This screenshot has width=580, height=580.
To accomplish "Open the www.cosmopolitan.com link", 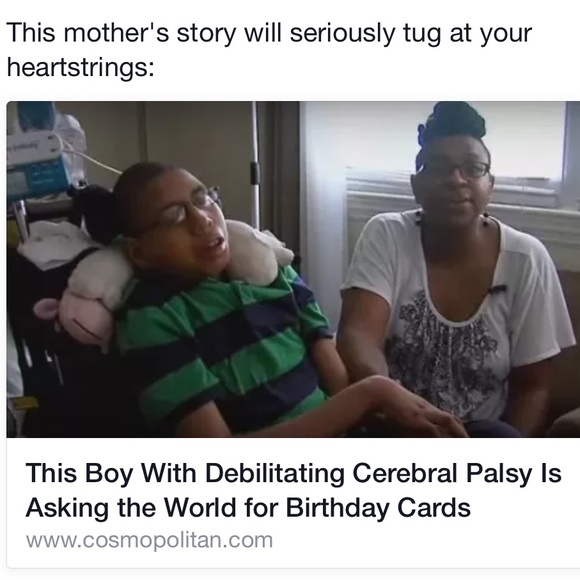I will 149,540.
